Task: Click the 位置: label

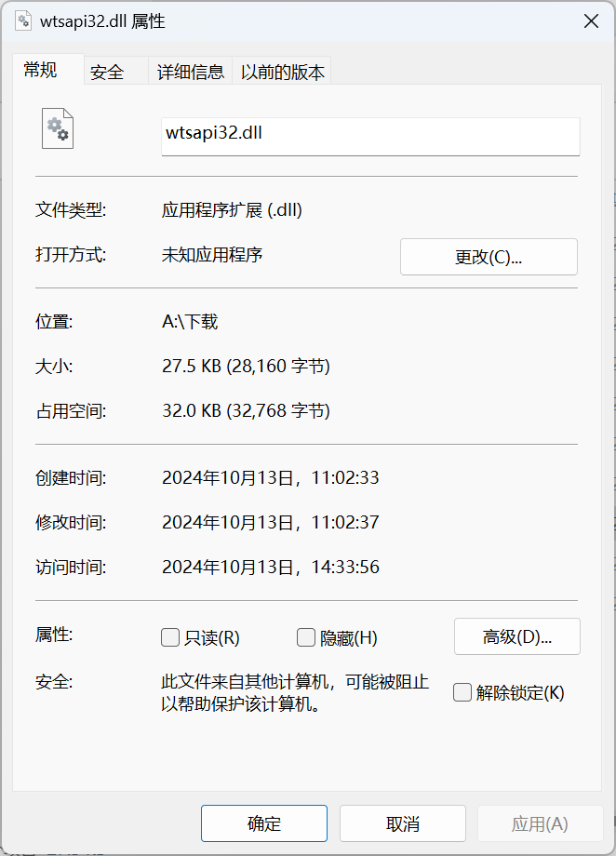Action: pyautogui.click(x=54, y=322)
